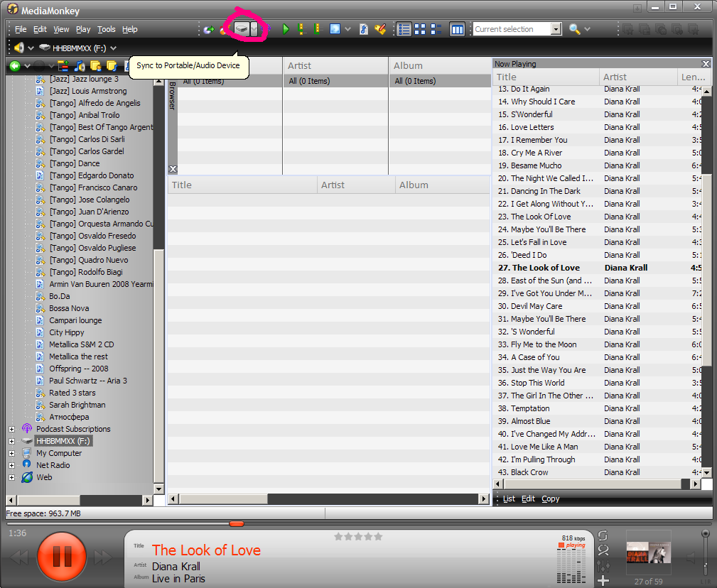Rate track with the five stars

358,536
